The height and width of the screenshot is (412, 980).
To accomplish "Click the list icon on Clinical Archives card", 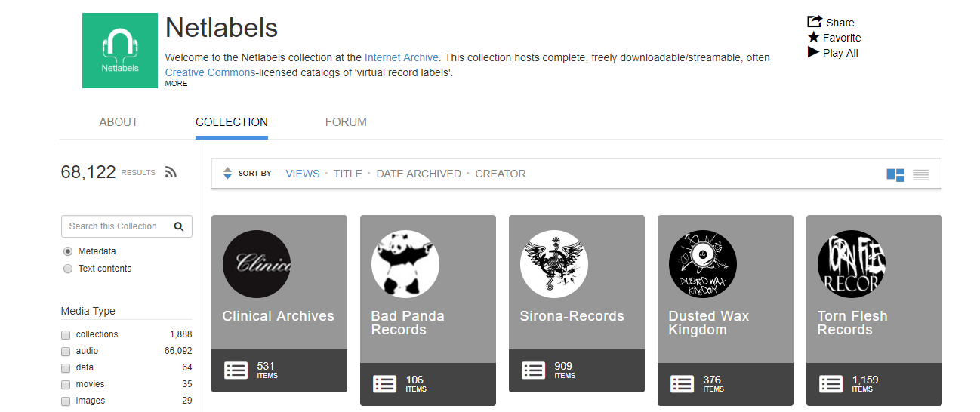I will pyautogui.click(x=236, y=370).
